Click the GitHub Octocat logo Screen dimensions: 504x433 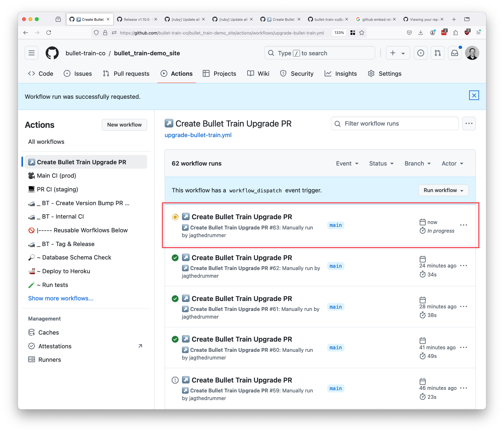coord(52,53)
